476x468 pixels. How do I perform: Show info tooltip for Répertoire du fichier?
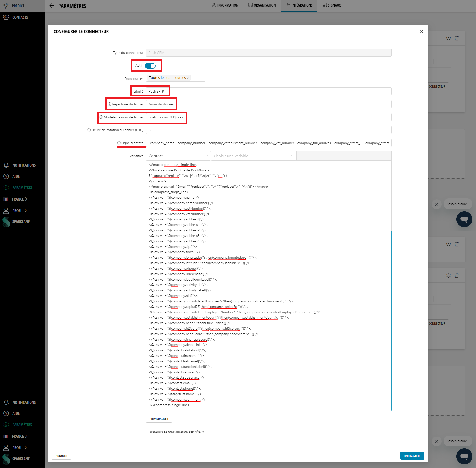pyautogui.click(x=109, y=104)
